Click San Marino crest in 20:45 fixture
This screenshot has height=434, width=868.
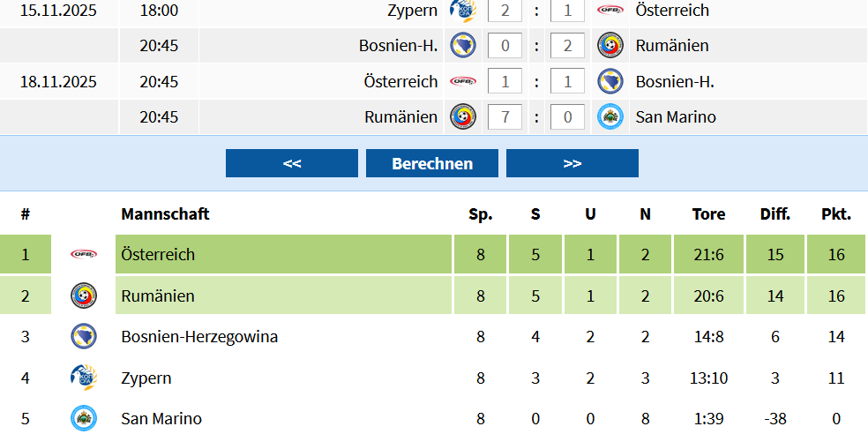(610, 116)
